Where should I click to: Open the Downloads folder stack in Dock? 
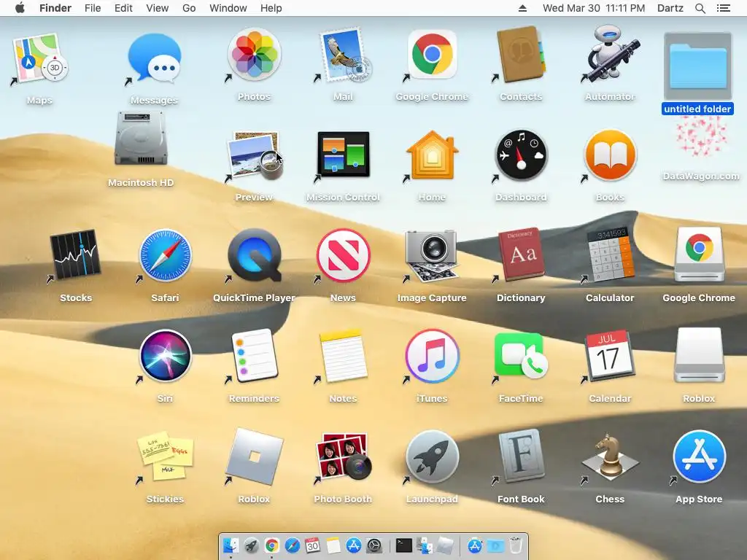point(495,545)
